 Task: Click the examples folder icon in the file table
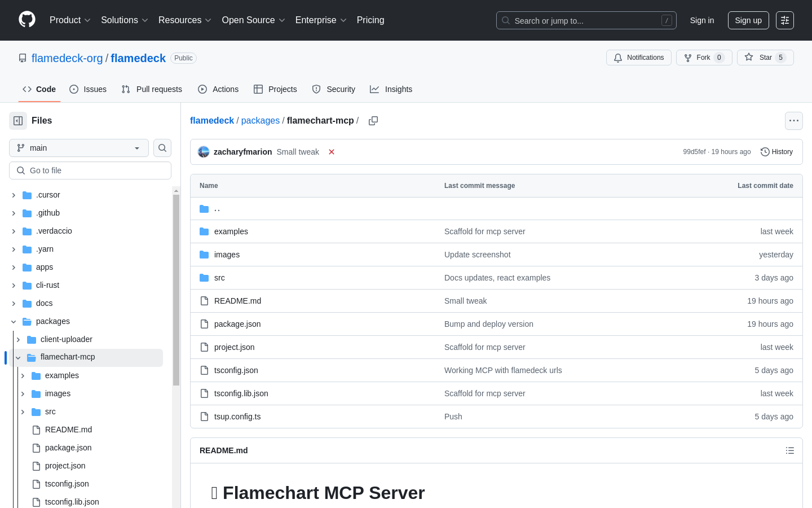tap(204, 231)
